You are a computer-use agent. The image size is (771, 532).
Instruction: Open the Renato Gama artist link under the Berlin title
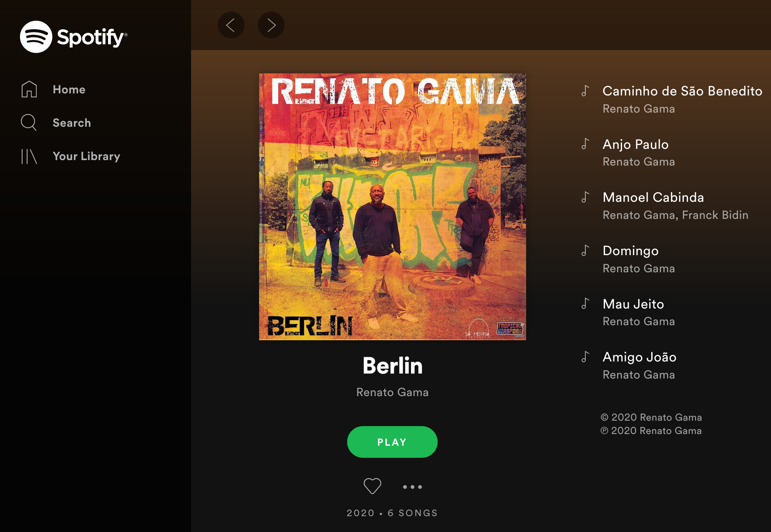(392, 392)
